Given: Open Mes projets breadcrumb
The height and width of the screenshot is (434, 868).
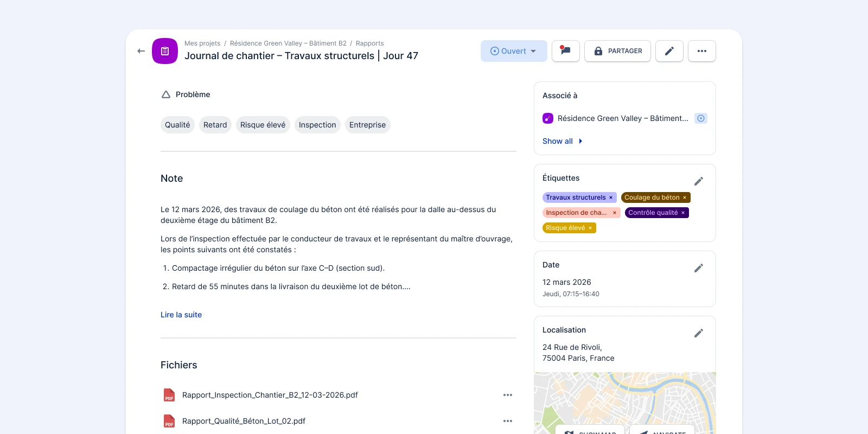Looking at the screenshot, I should (202, 43).
